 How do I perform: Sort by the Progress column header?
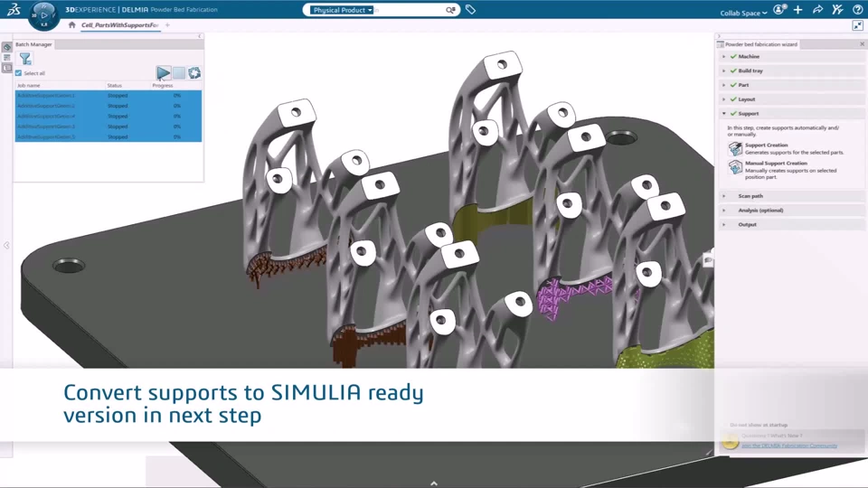point(176,86)
